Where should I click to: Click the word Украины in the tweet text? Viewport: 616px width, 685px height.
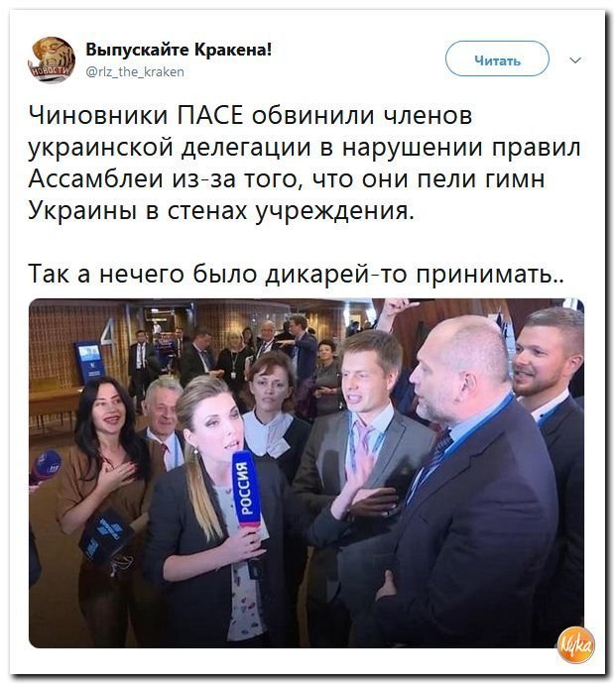tap(81, 211)
